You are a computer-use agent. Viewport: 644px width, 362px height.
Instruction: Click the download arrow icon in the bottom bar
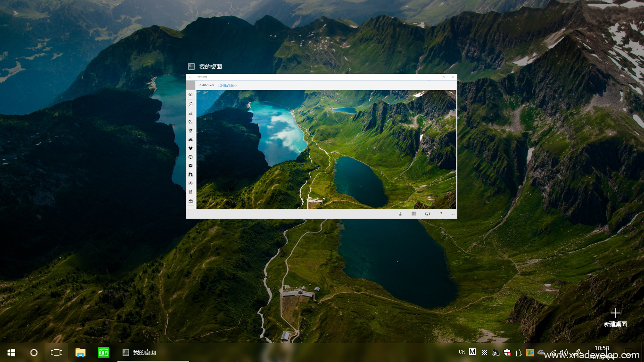(x=400, y=214)
